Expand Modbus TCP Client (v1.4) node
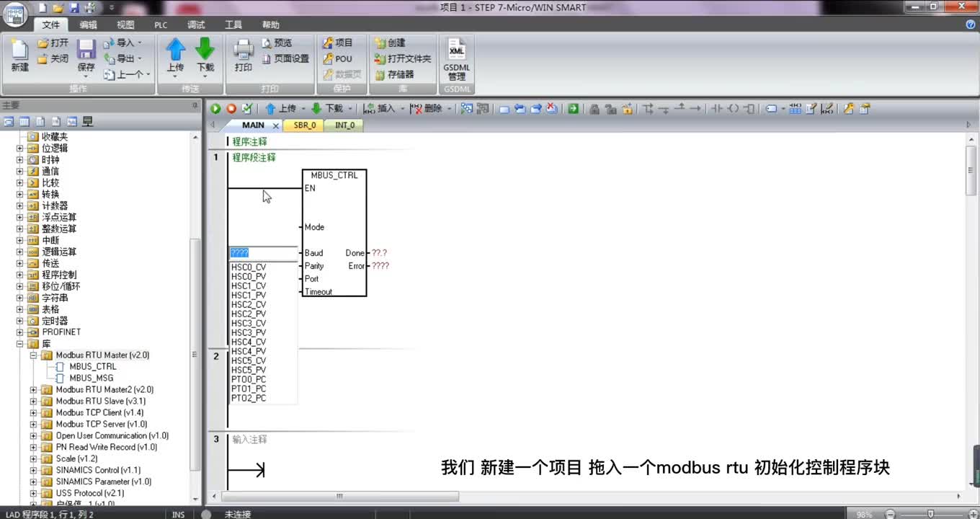980x519 pixels. pos(34,413)
